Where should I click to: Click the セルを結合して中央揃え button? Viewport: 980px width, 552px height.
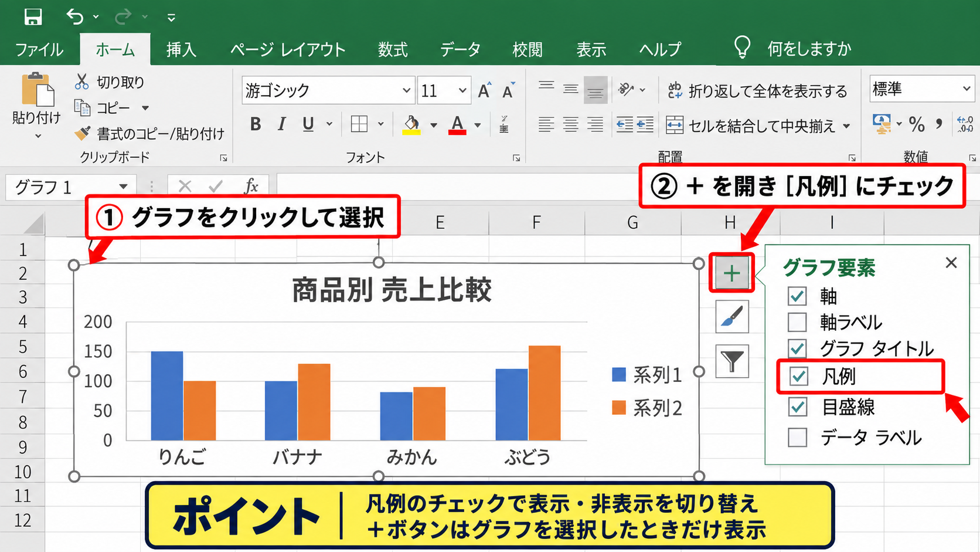pos(751,126)
